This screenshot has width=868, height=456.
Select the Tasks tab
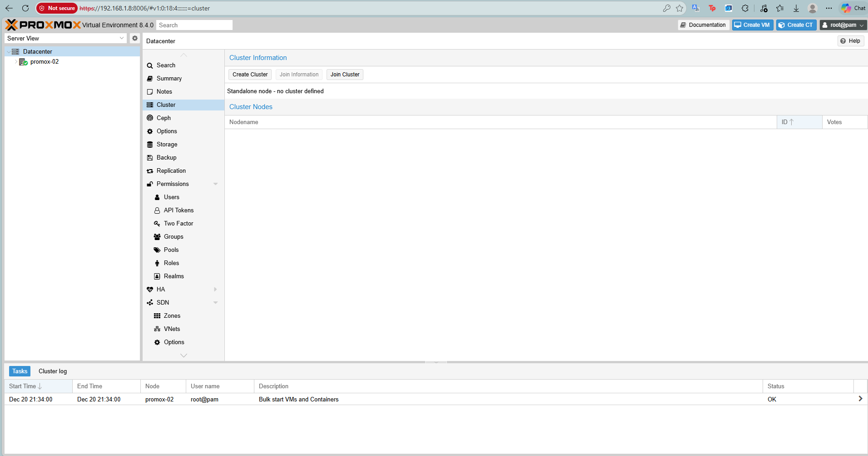(x=20, y=371)
